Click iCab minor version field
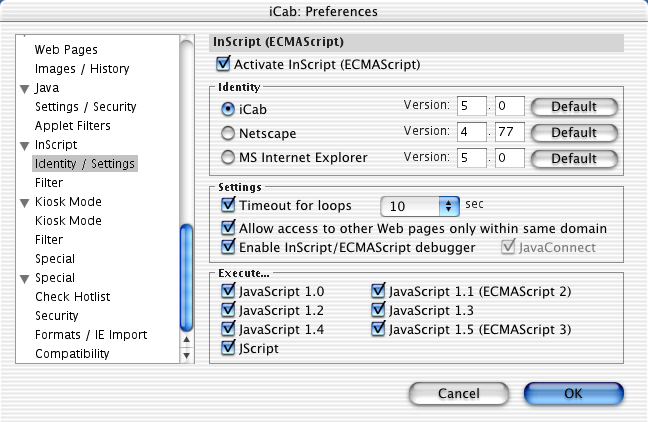This screenshot has height=422, width=648. click(x=510, y=106)
